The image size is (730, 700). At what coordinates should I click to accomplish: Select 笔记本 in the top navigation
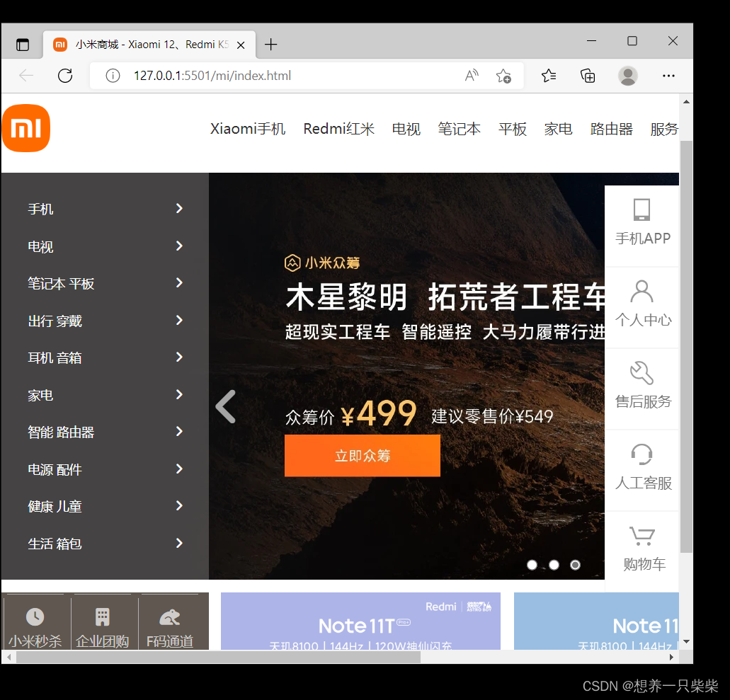[x=459, y=129]
